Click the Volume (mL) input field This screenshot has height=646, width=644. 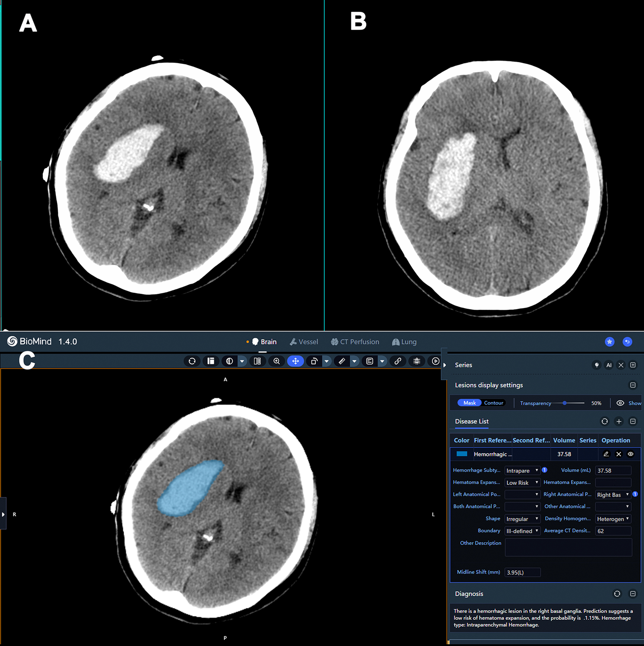pyautogui.click(x=613, y=471)
